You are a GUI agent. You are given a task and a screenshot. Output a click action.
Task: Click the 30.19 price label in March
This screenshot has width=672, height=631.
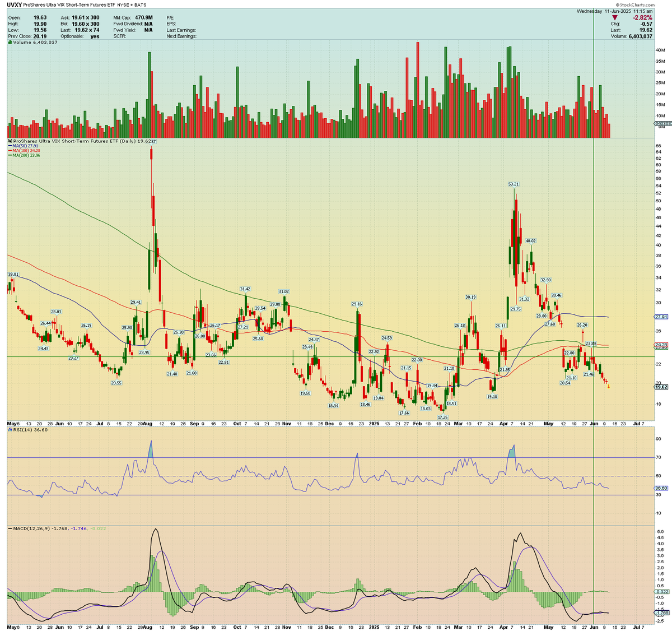(470, 297)
